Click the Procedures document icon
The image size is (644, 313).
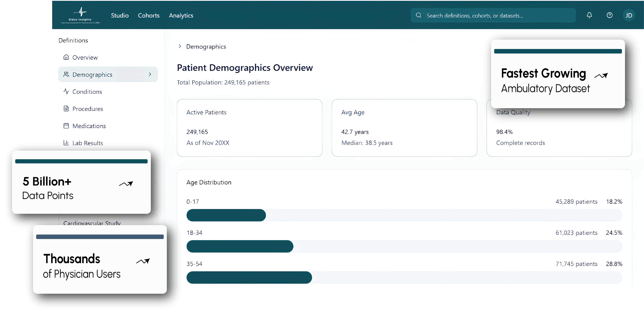(x=66, y=109)
